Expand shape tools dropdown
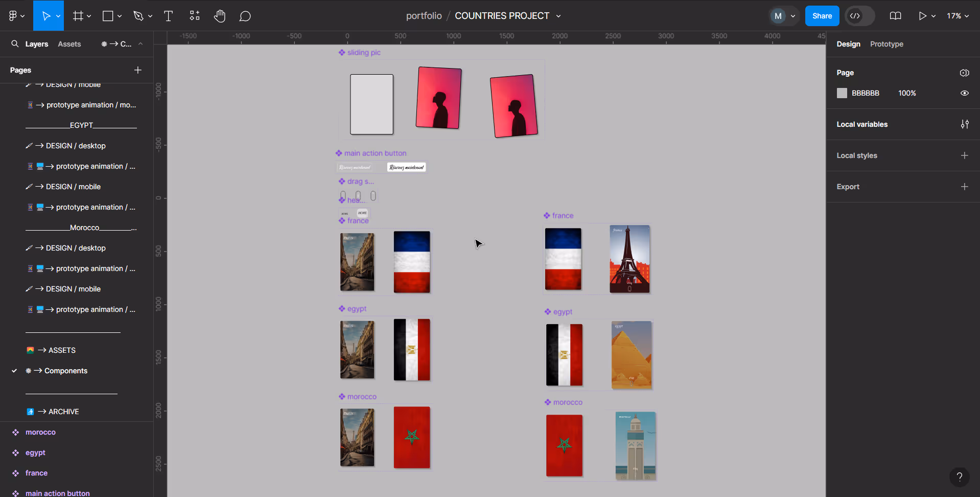980x497 pixels. pos(120,16)
